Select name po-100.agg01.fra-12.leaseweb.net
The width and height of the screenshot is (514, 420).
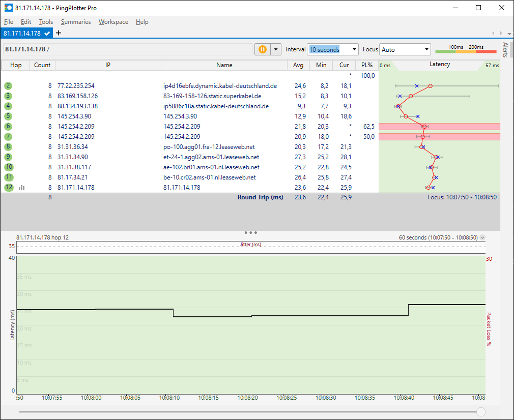(209, 147)
